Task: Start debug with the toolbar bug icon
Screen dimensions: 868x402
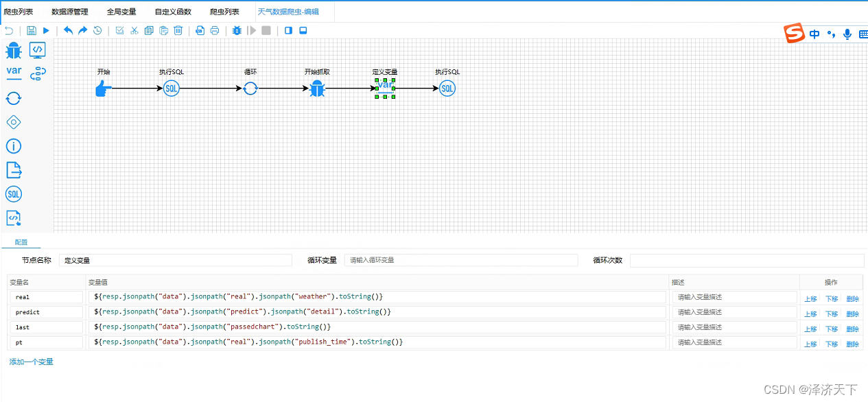Action: tap(237, 31)
